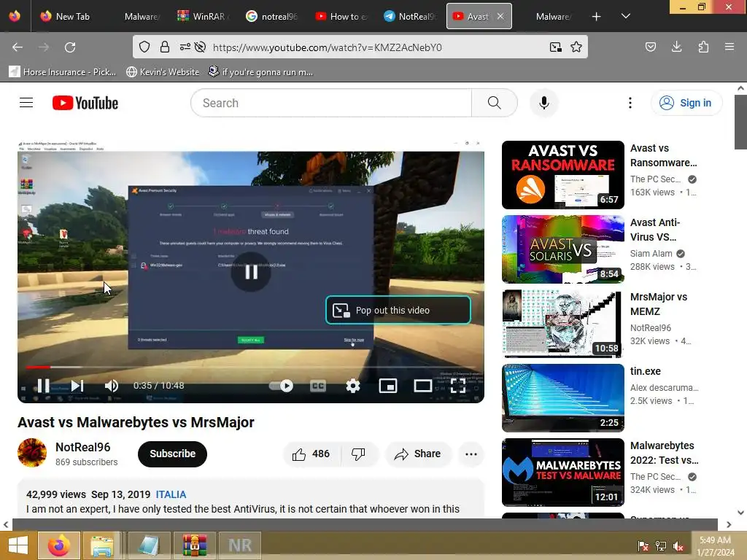This screenshot has width=747, height=560.
Task: Go back to the previous page
Action: 18,47
